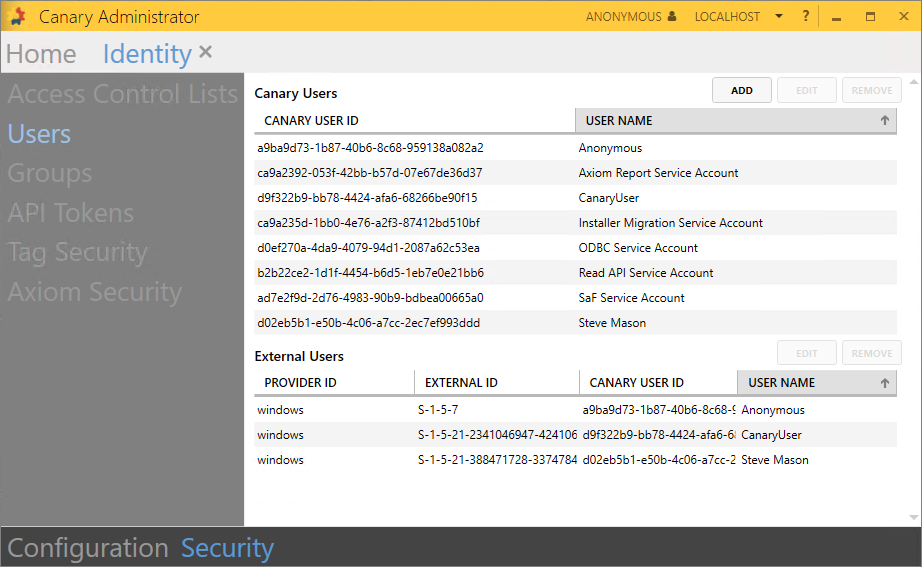Viewport: 922px width, 567px height.
Task: Click scrollbar up arrow at top right
Action: (x=914, y=82)
